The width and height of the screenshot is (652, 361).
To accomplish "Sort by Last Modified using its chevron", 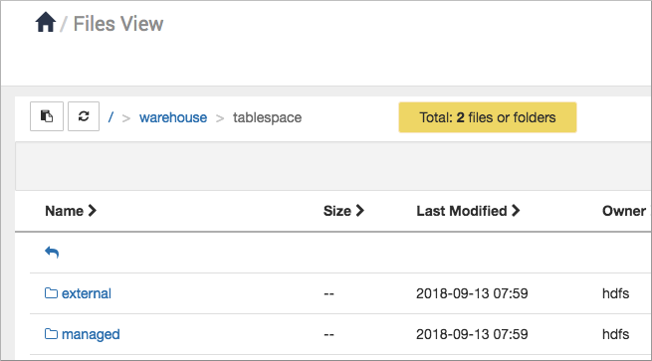I will tap(516, 211).
